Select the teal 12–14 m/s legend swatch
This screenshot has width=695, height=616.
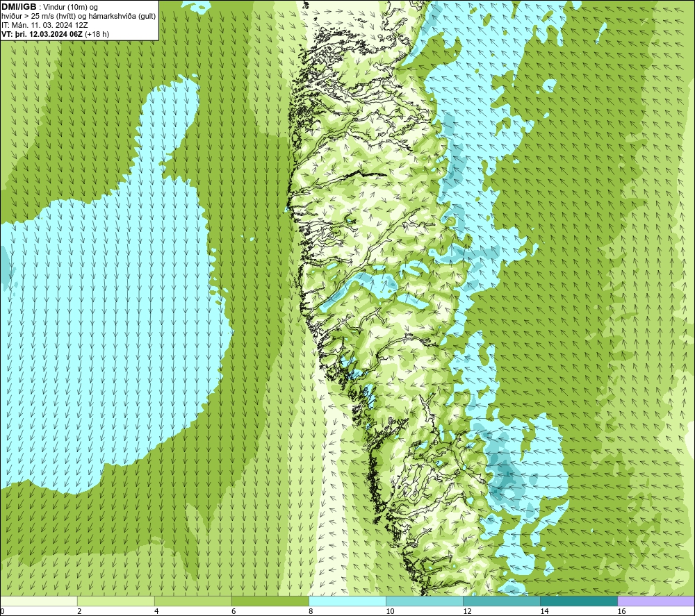(502, 601)
